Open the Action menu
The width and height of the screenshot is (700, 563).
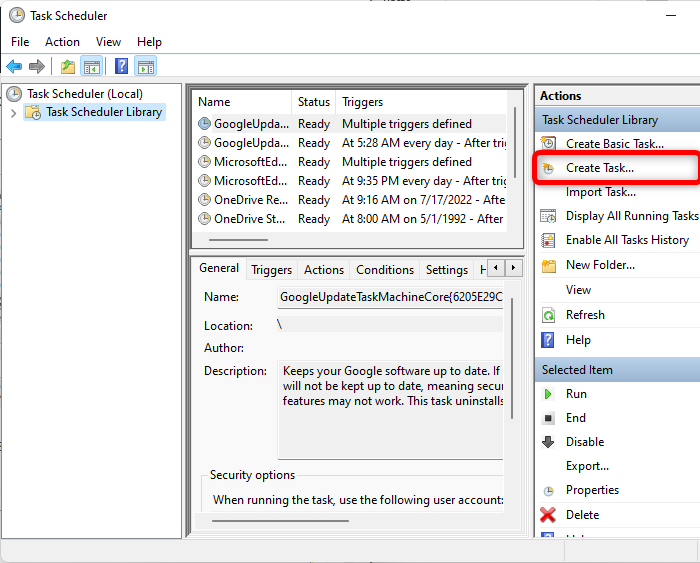pyautogui.click(x=62, y=42)
